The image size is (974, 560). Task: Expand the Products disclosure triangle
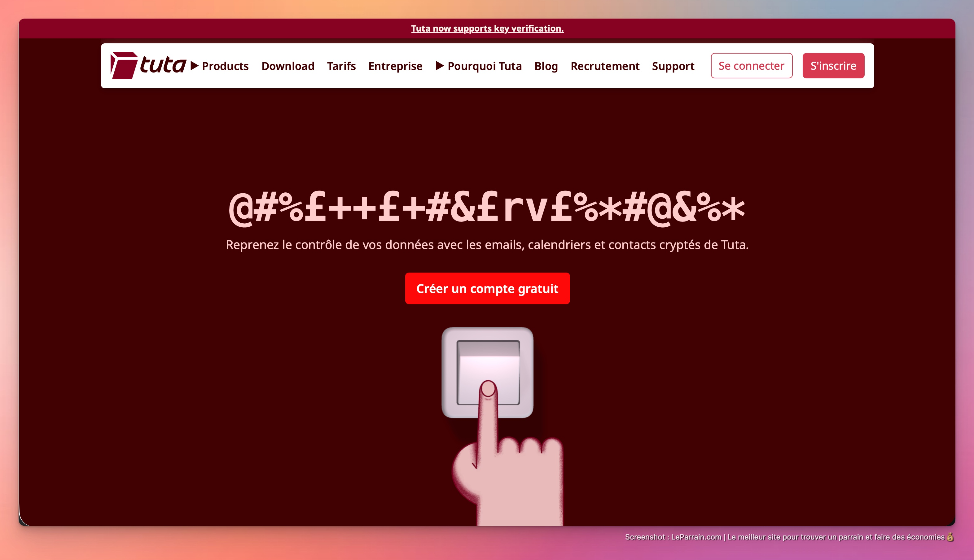coord(195,66)
